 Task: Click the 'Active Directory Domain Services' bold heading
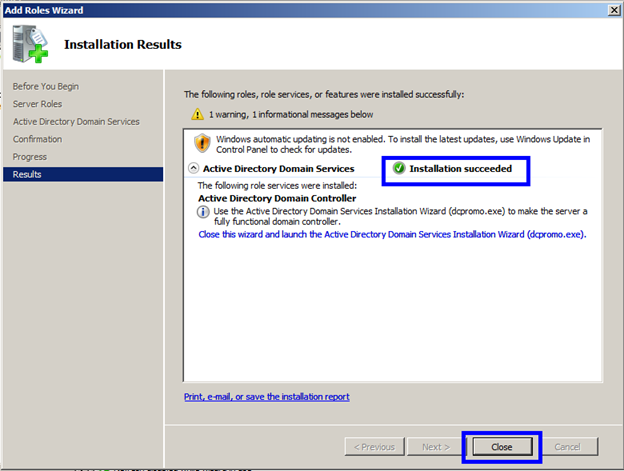coord(279,169)
